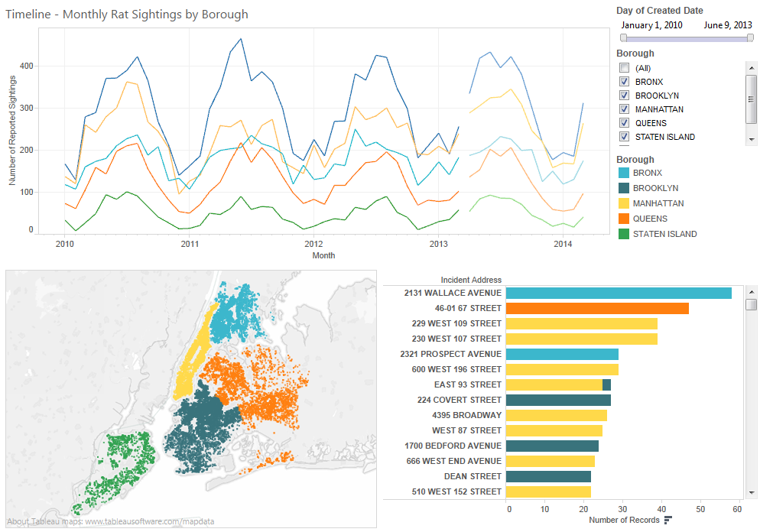760x532 pixels.
Task: Click the sort icon beside Number of Records
Action: [667, 521]
